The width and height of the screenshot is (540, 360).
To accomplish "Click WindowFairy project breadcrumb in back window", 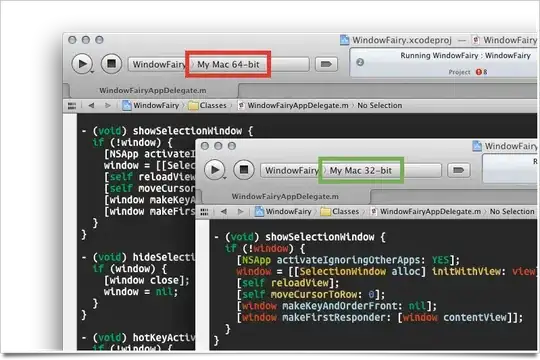I will tap(151, 105).
